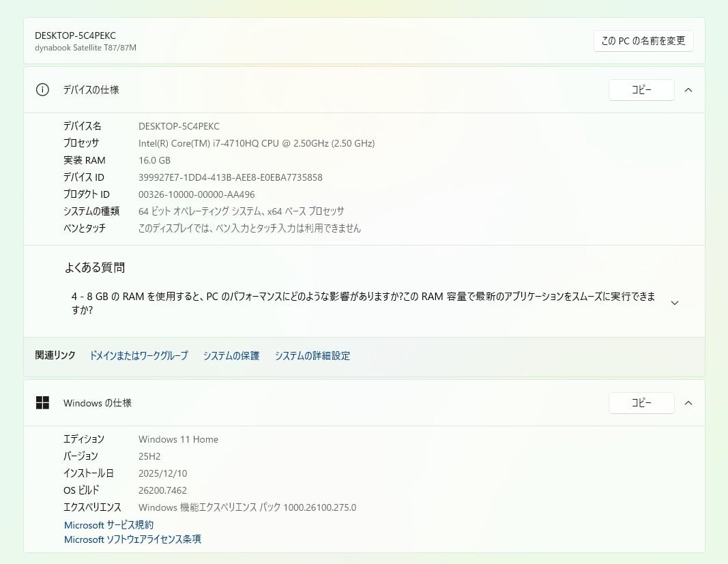Screen dimensions: 728x564
Task: Click the OS build 26200.7462 value
Action: 162,490
